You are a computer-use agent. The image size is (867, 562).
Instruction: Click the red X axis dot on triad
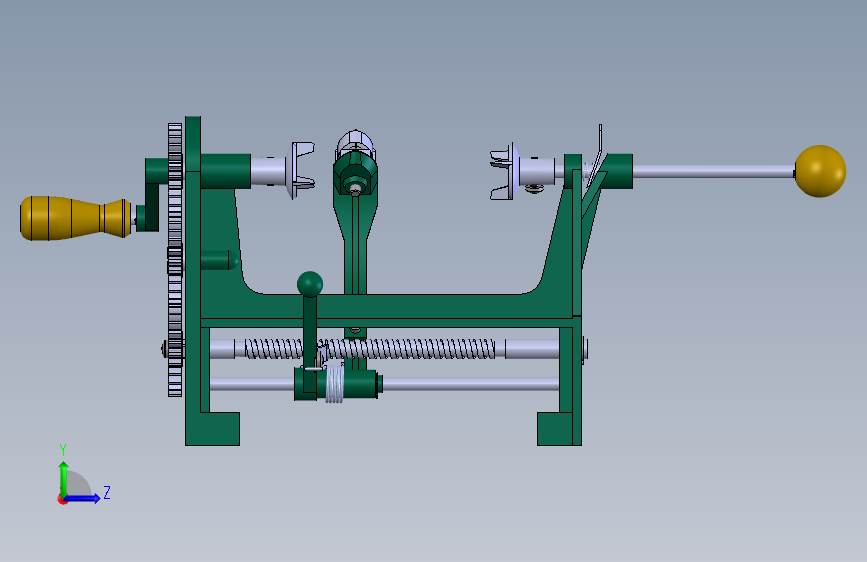coord(62,500)
